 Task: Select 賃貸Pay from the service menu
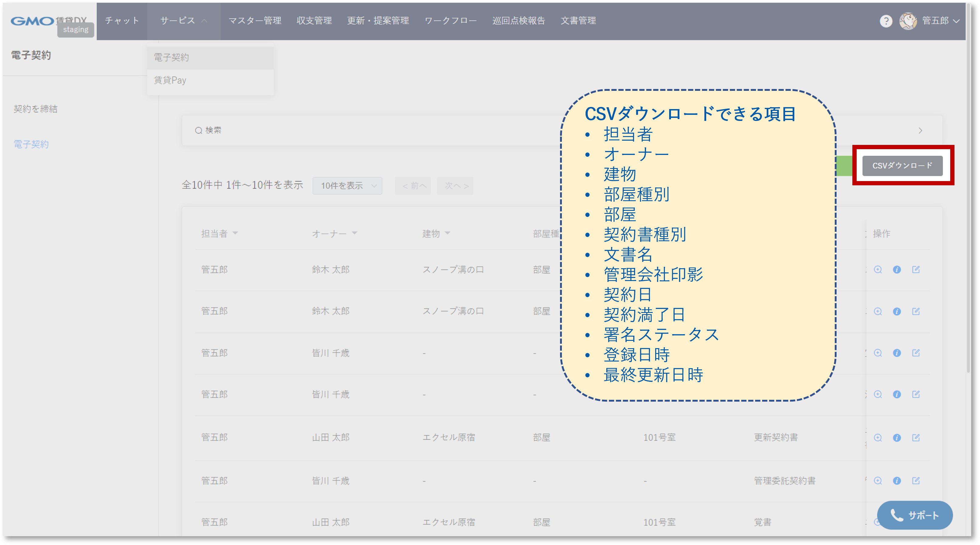[170, 80]
